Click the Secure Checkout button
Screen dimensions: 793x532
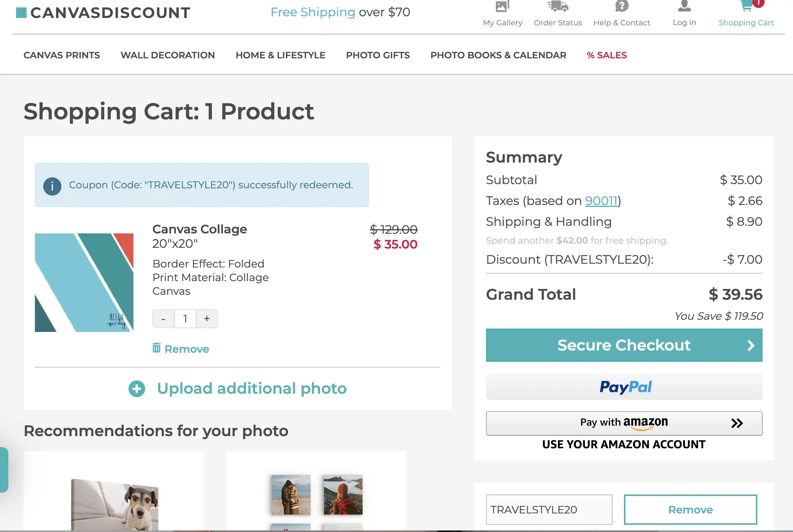624,345
